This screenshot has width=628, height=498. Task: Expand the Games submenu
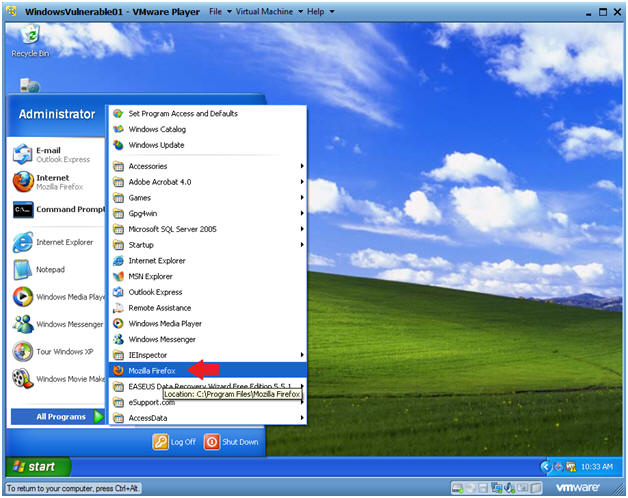point(207,198)
